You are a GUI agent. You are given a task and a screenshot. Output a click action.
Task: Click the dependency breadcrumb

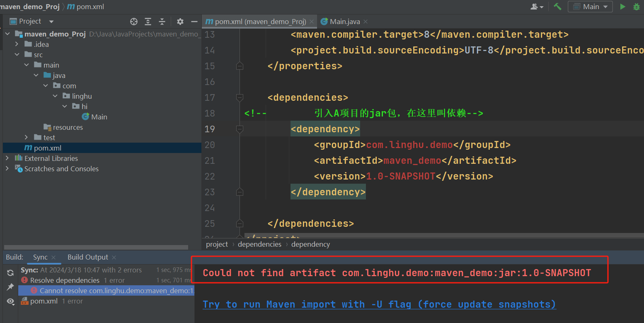point(310,244)
